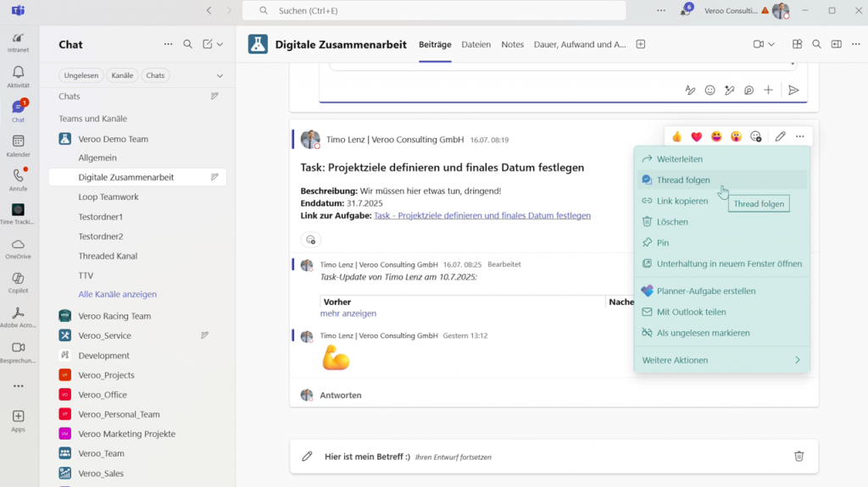Send the message with arrow icon

[x=793, y=90]
